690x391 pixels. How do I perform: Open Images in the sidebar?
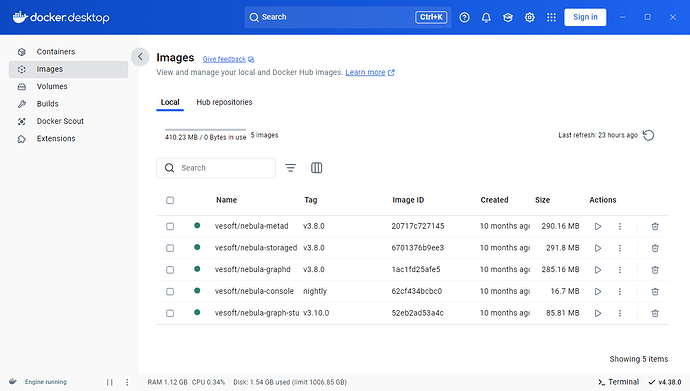[68, 69]
